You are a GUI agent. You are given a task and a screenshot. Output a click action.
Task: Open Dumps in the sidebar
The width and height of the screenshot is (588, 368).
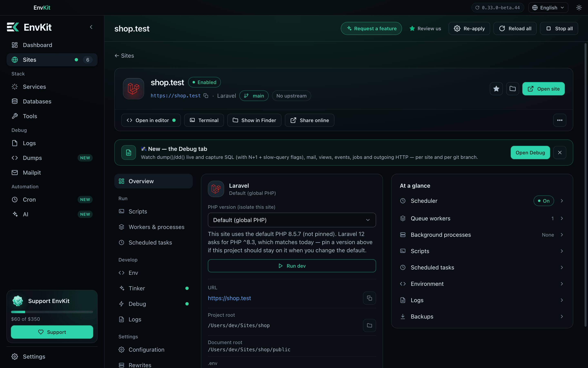pos(52,158)
